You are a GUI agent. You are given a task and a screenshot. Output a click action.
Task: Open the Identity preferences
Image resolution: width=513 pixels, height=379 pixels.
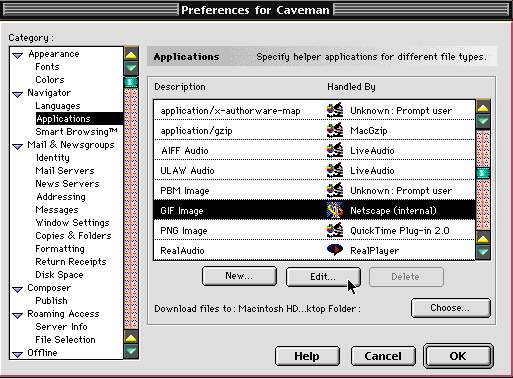53,158
